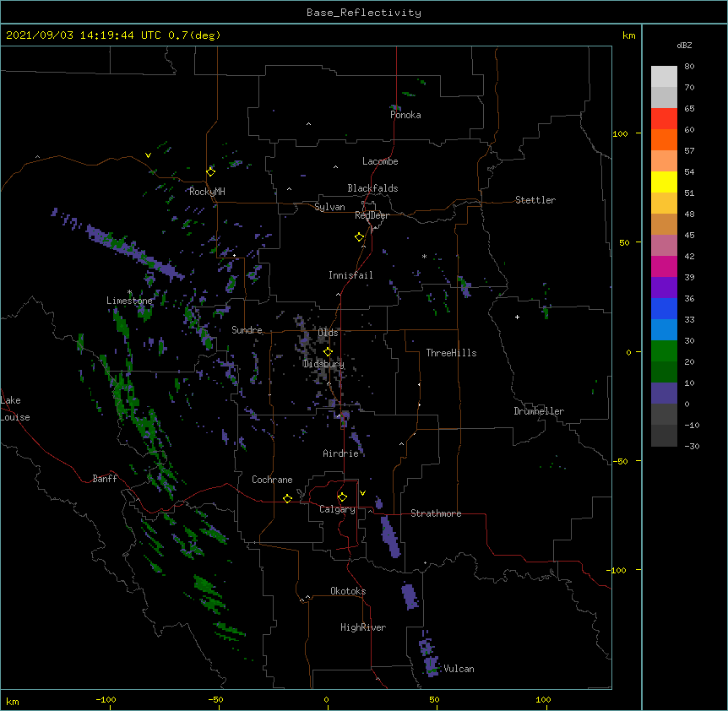This screenshot has width=728, height=711.
Task: Click the Vulcan city label
Action: tap(459, 669)
